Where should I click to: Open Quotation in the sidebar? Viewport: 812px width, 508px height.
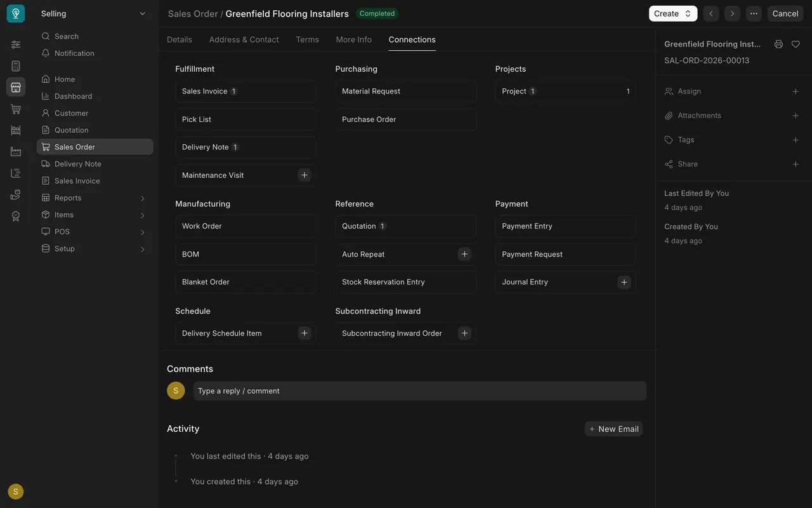pos(95,130)
